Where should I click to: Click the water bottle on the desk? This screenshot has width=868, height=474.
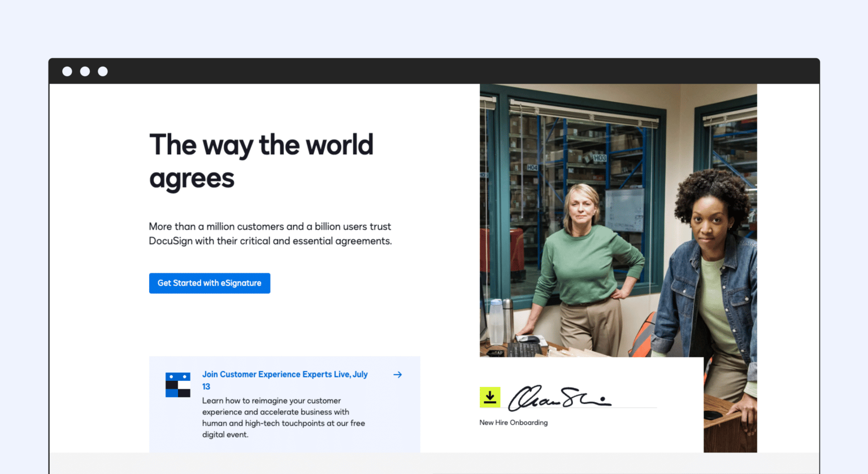coord(496,321)
